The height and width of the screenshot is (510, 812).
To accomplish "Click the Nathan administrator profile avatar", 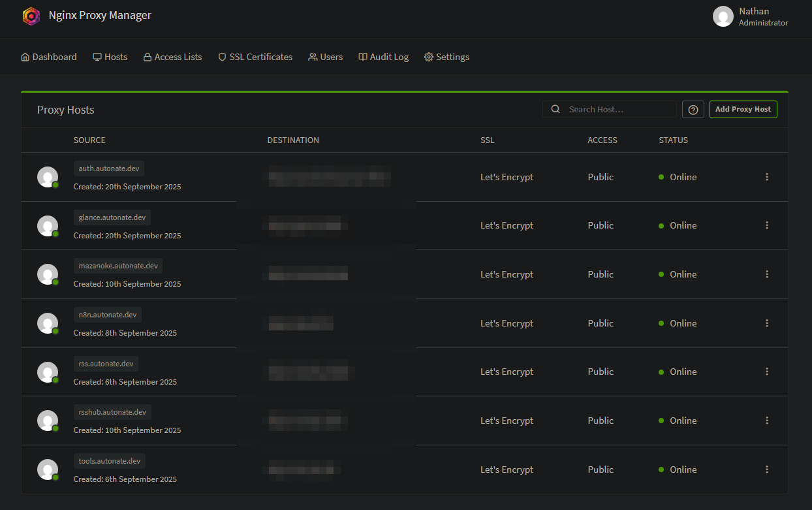I will tap(723, 16).
